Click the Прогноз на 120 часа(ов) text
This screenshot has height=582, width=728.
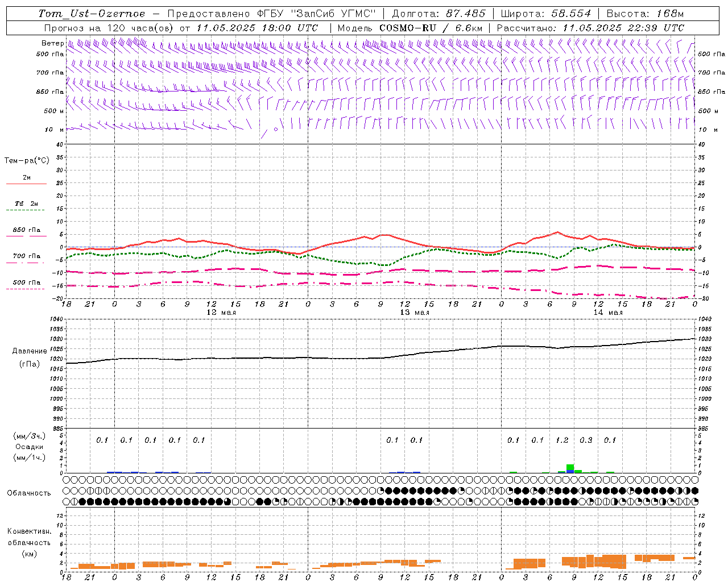109,28
